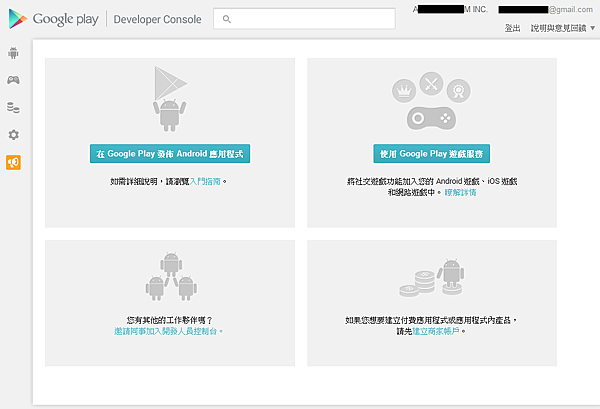Click 登出 to sign out
Viewport: 600px width, 409px height.
[x=512, y=28]
